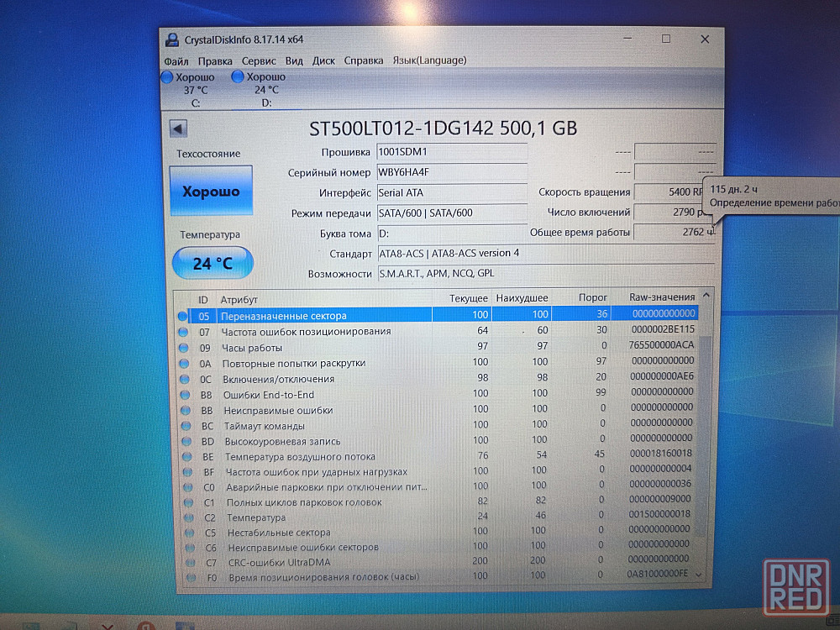
Task: Click the status dot for attribute BC
Action: [x=186, y=426]
